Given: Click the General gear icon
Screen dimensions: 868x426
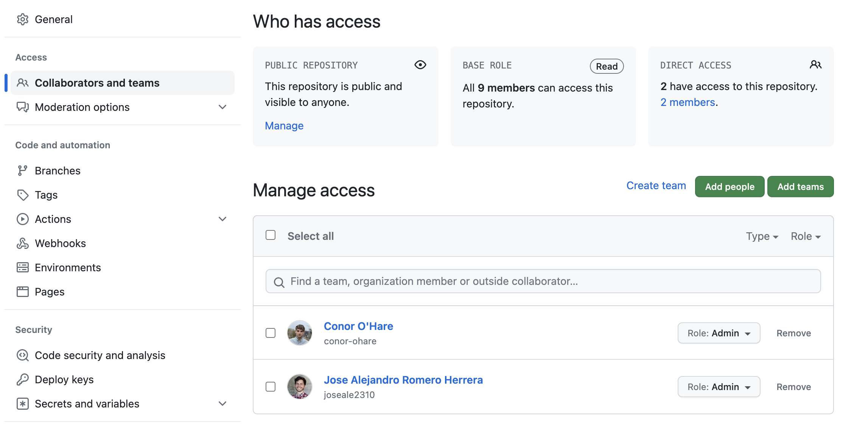Looking at the screenshot, I should [x=22, y=19].
